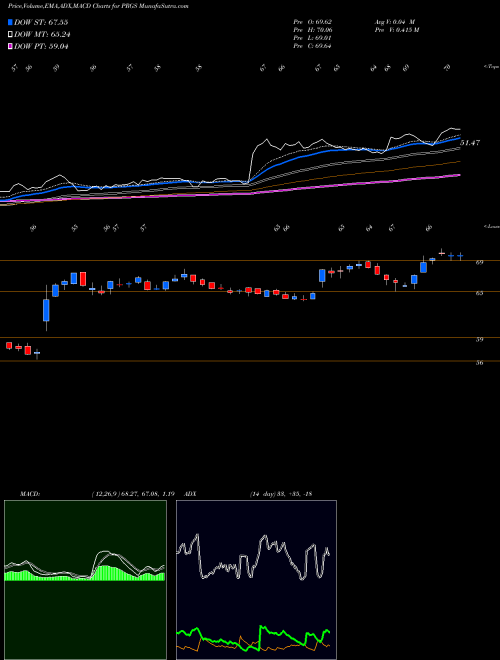This screenshot has width=500, height=660.
Task: Open the ADX indicator panel
Action: (256, 580)
